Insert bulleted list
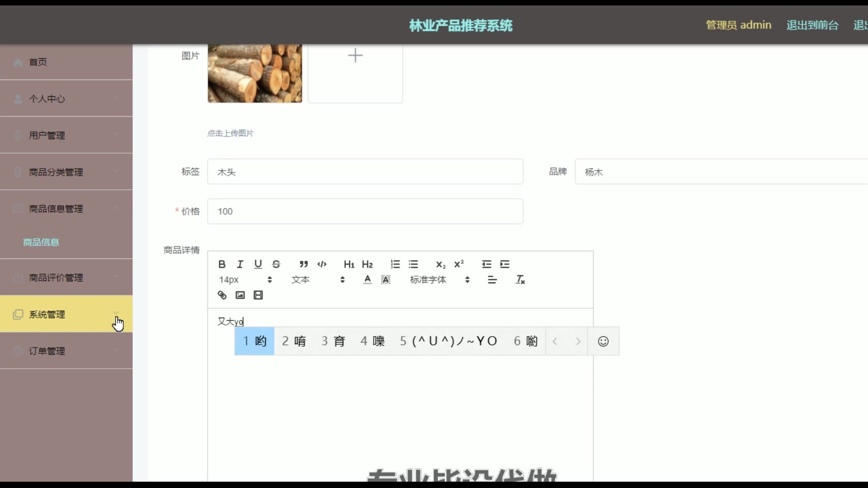Viewport: 868px width, 488px height. [413, 264]
